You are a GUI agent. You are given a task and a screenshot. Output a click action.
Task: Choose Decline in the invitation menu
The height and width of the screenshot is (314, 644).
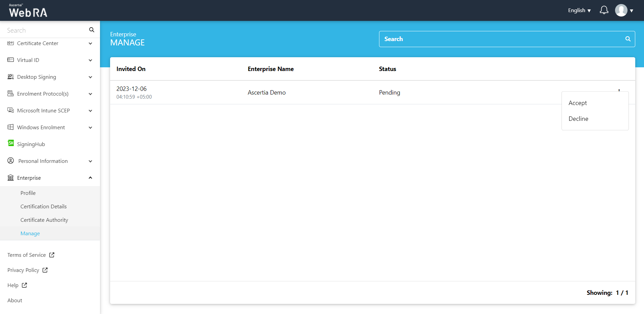tap(578, 119)
